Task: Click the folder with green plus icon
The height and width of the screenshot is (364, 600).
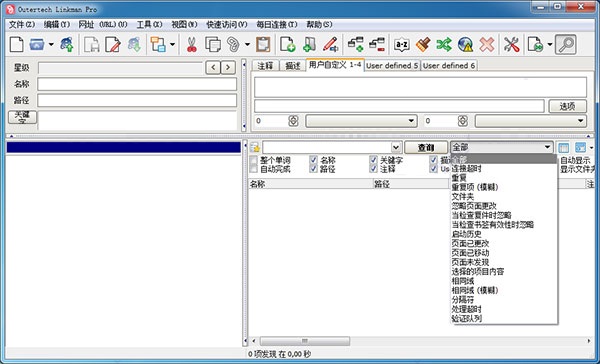Action: [309, 44]
